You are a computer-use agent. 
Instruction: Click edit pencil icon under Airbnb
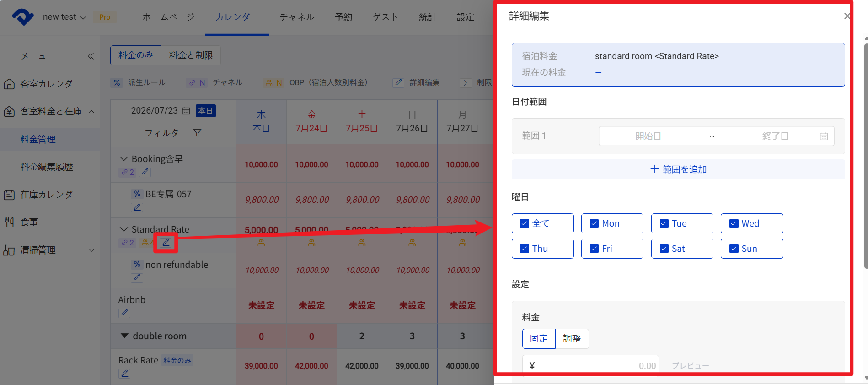coord(124,313)
